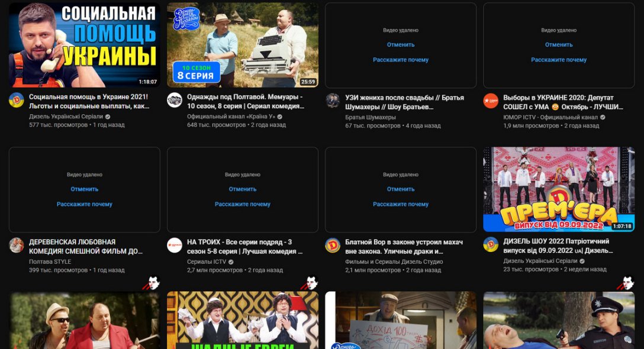The height and width of the screenshot is (349, 644).
Task: Click the Братья Шумахеры channel avatar
Action: 333,101
